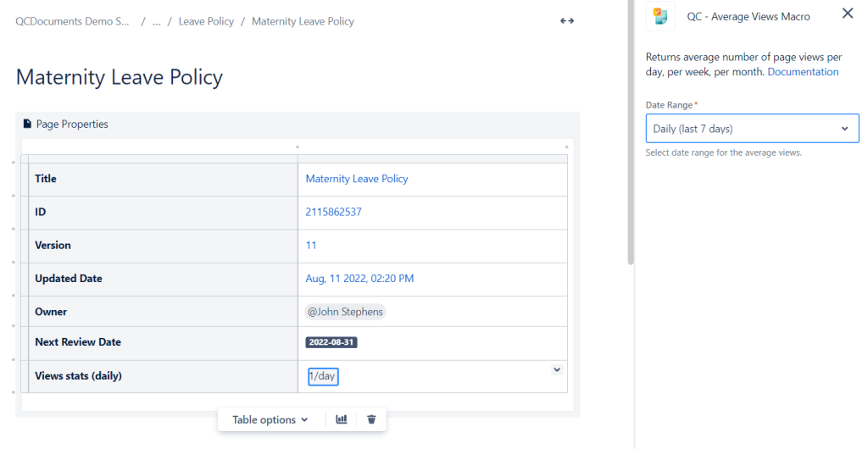This screenshot has width=868, height=449.
Task: Click the ID header cell
Action: point(164,213)
